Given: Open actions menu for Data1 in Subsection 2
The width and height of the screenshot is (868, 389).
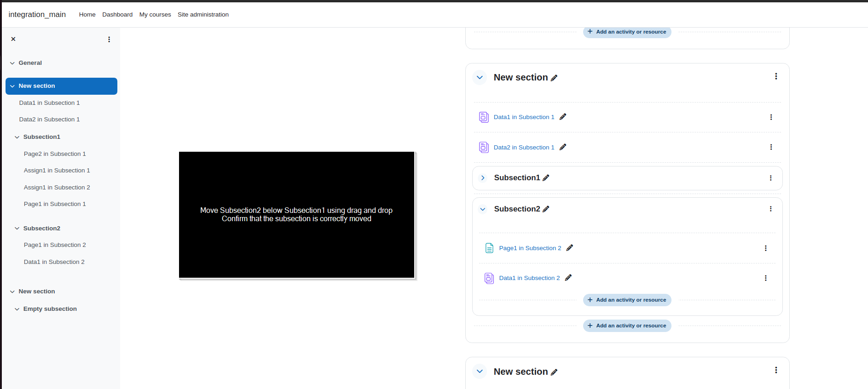Looking at the screenshot, I should pyautogui.click(x=766, y=278).
